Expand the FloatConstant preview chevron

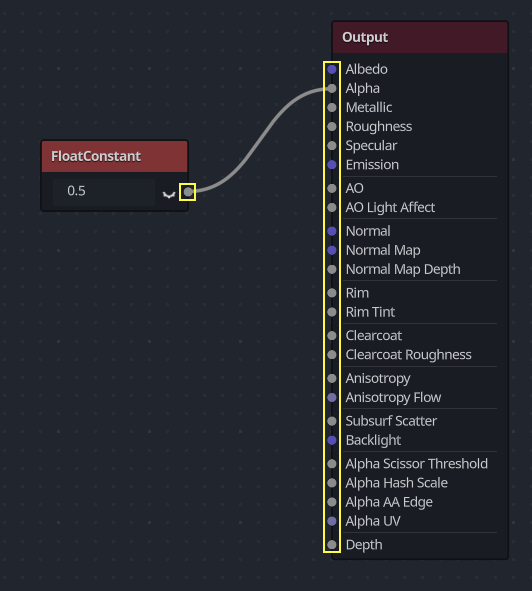[x=169, y=194]
